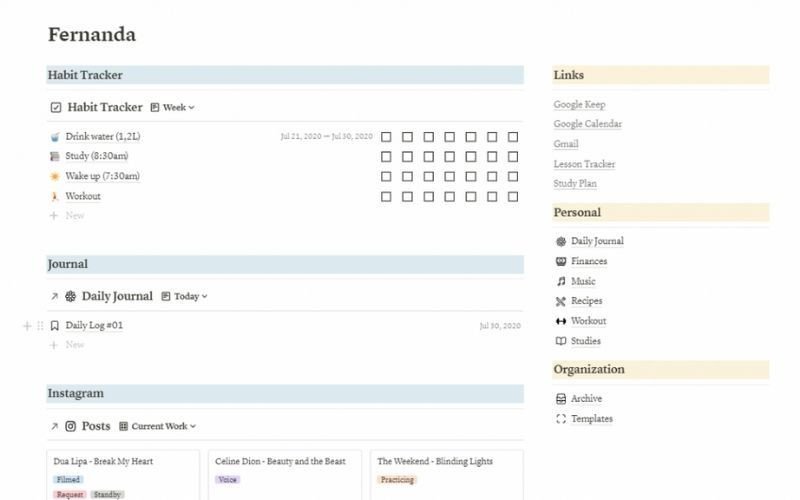Click the Templates icon
Screen dimensions: 800x500
tap(561, 419)
